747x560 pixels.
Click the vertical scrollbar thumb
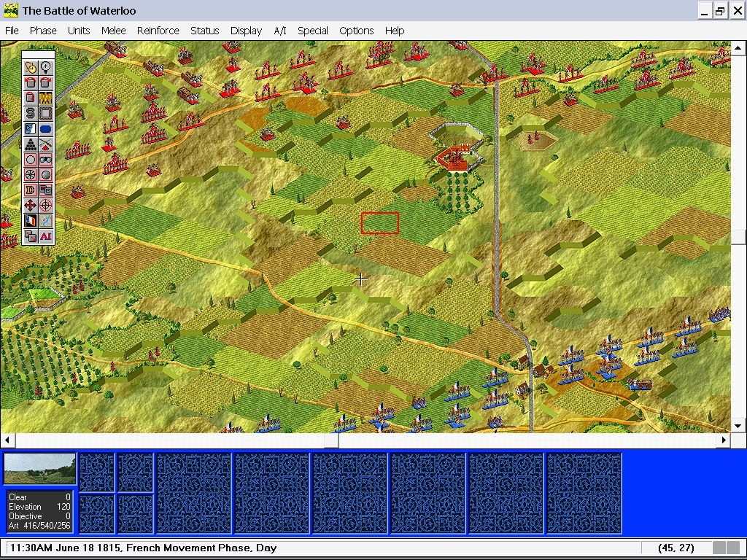tap(738, 237)
